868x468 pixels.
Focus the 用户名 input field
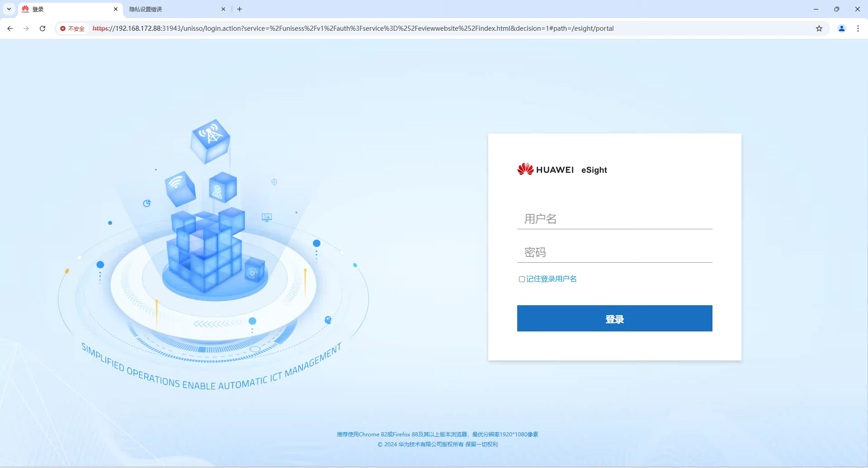tap(614, 219)
